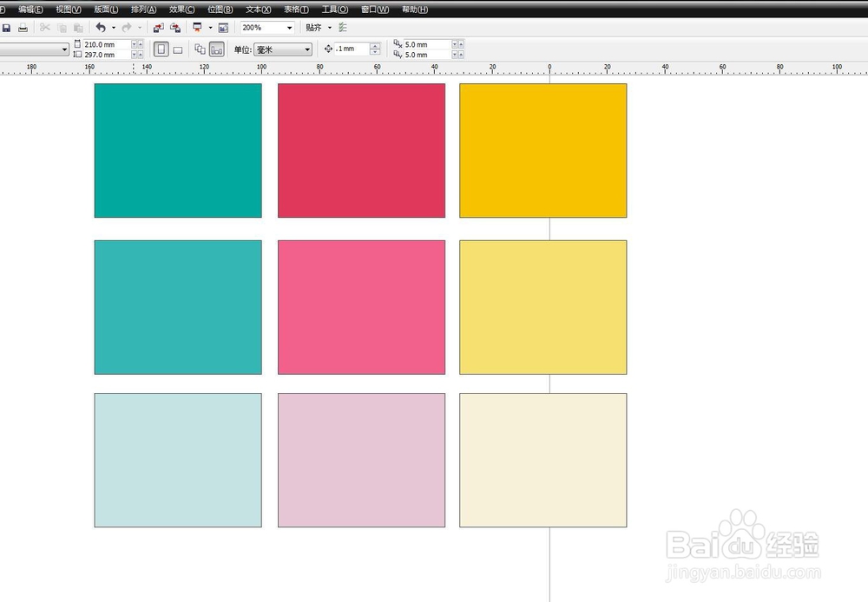The image size is (868, 602).
Task: Click the duplicate X 5.0 mm field
Action: [x=427, y=44]
